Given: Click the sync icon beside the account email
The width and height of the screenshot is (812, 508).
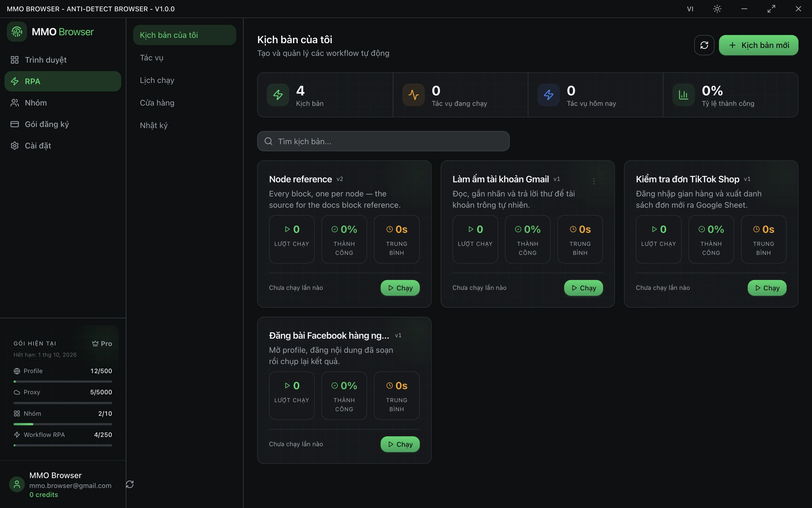Looking at the screenshot, I should click(x=130, y=484).
